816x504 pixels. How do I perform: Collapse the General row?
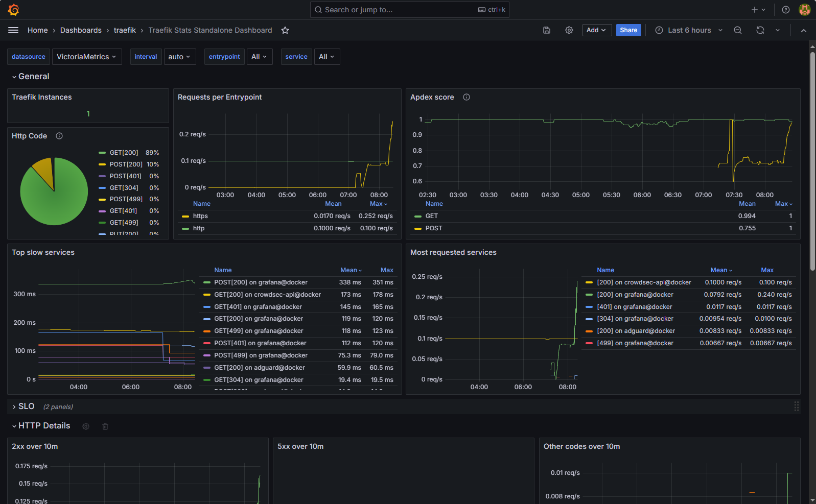click(x=31, y=77)
